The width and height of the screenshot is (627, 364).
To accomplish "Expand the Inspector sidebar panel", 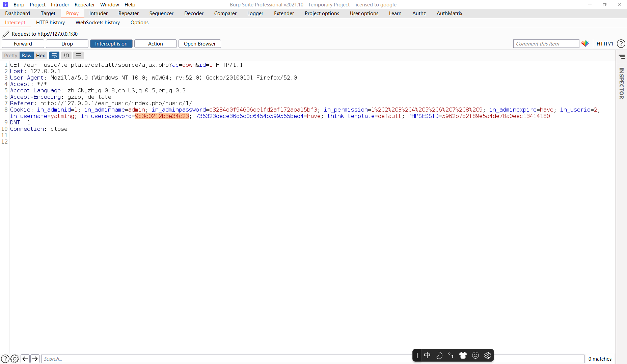I will 621,83.
